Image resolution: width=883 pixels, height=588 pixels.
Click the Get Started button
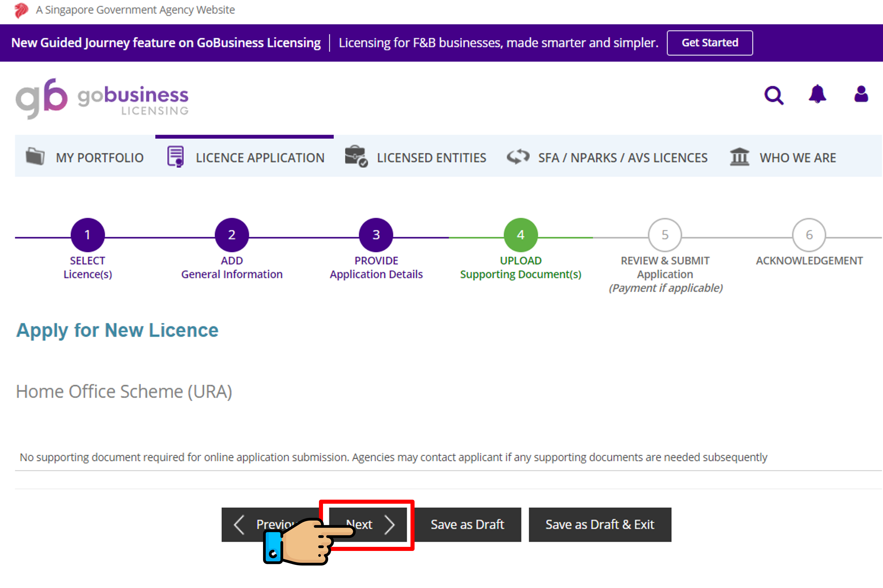[x=709, y=43]
